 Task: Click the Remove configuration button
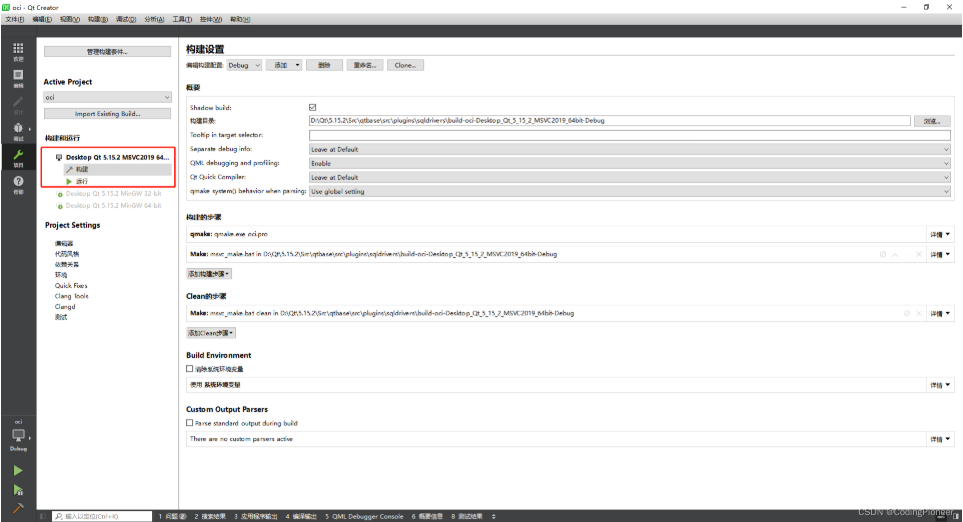click(x=324, y=65)
